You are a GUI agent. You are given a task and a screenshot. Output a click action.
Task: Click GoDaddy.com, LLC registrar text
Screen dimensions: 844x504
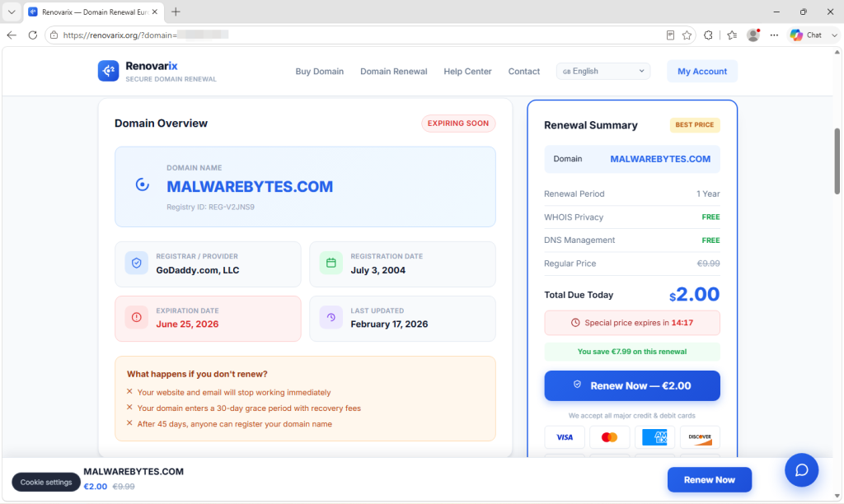[198, 270]
